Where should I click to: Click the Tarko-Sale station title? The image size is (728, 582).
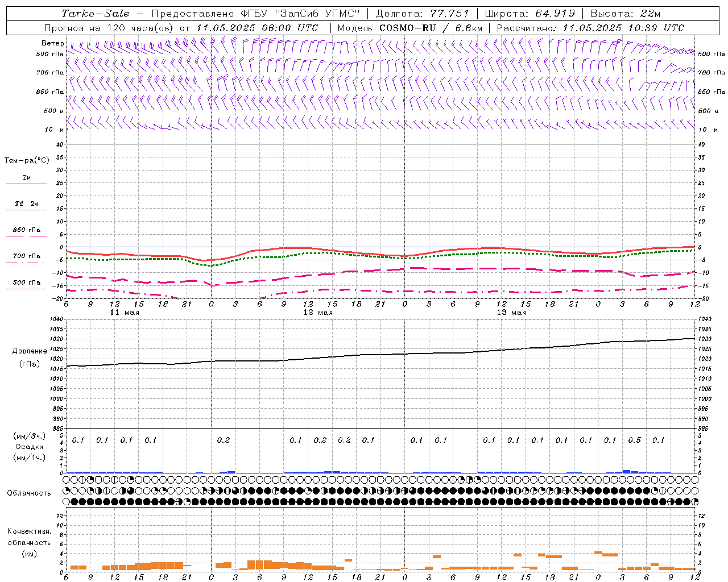click(95, 14)
